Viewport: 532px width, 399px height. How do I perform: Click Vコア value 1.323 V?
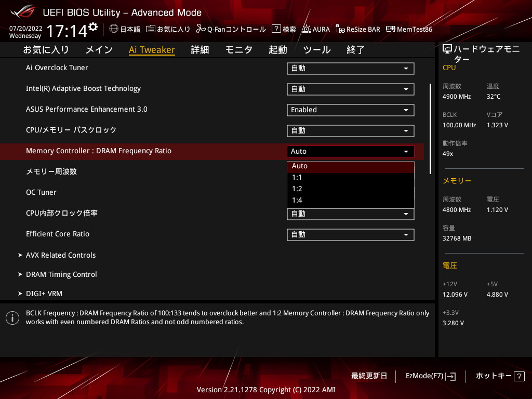(x=497, y=125)
